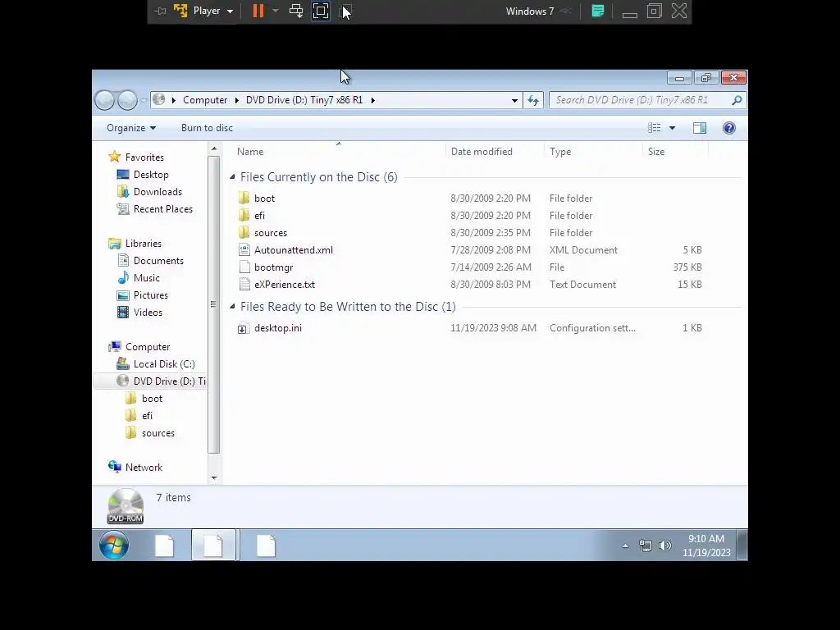Image resolution: width=840 pixels, height=630 pixels.
Task: Open Downloads in navigation pane
Action: click(x=157, y=192)
